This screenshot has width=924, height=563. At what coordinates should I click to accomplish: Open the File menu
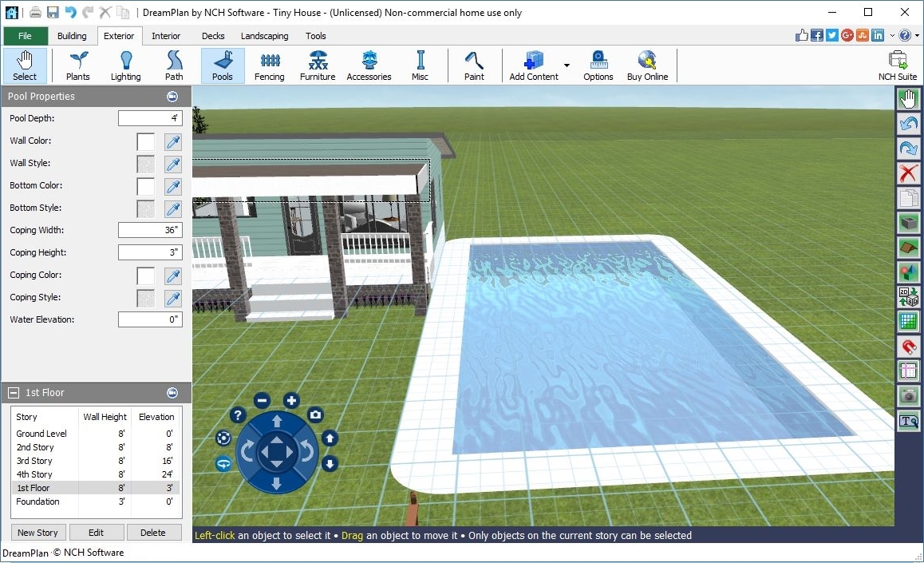pyautogui.click(x=25, y=36)
